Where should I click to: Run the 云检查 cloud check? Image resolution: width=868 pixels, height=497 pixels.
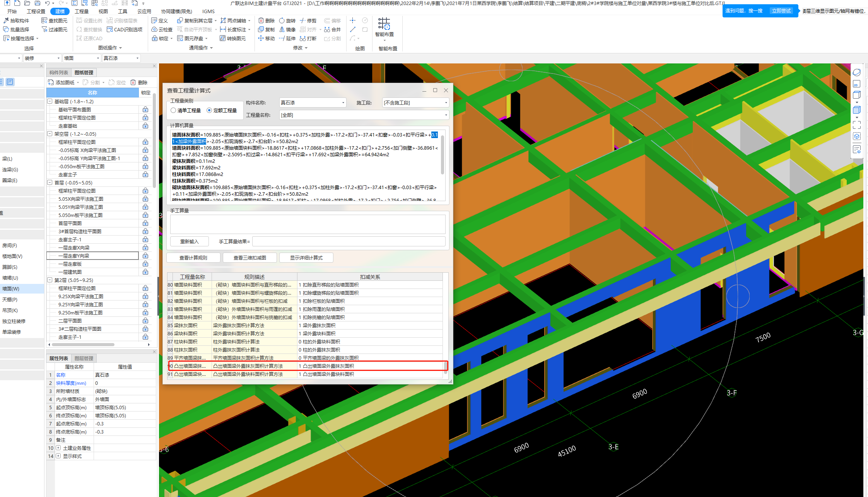(162, 29)
